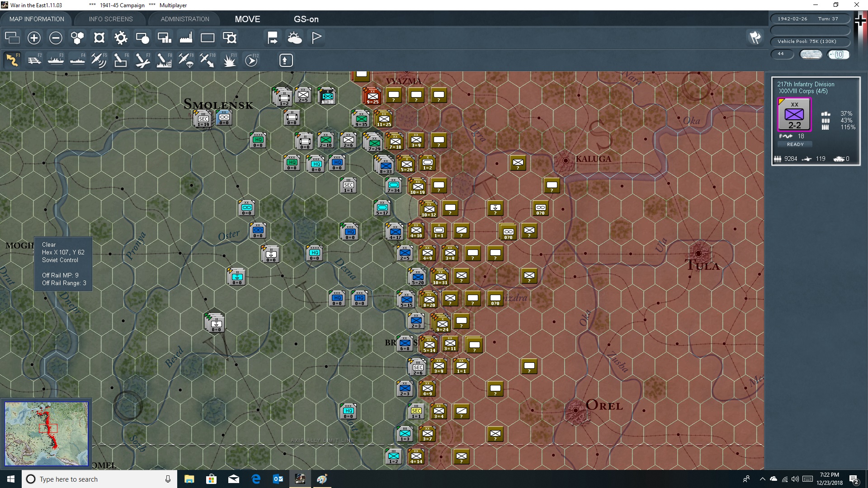Select Naval transport mode F3 icon
The width and height of the screenshot is (868, 488).
[56, 60]
